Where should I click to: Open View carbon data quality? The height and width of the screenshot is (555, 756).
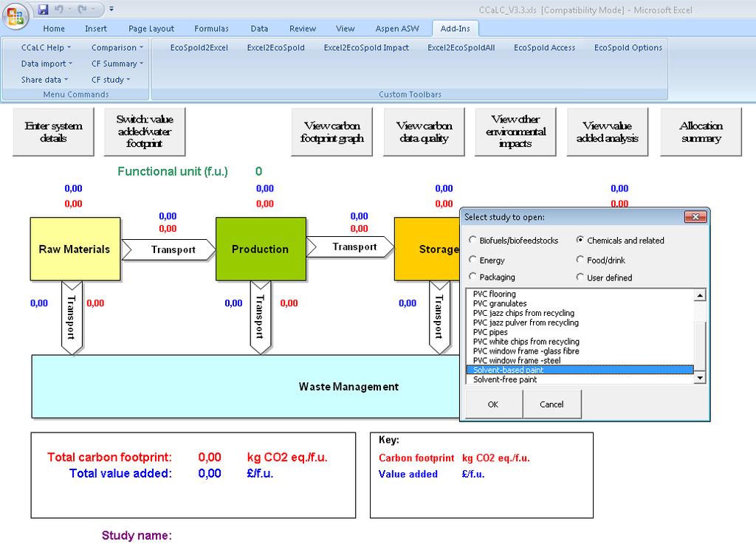pyautogui.click(x=424, y=131)
